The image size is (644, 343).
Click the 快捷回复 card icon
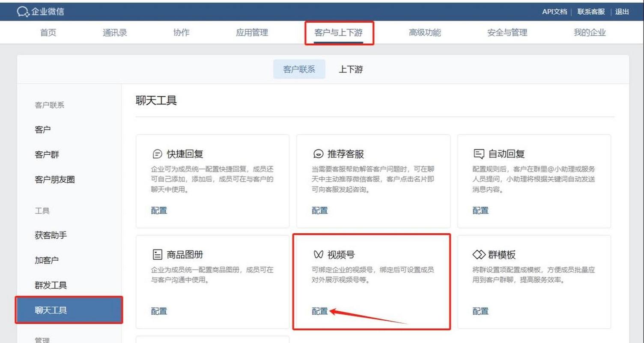(157, 153)
